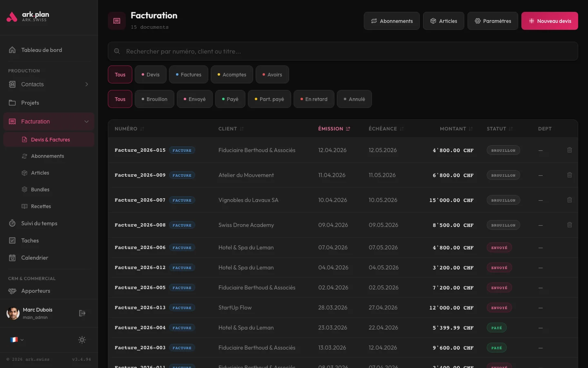Click the Facturation header chat-style icon
The width and height of the screenshot is (588, 368).
(x=117, y=20)
